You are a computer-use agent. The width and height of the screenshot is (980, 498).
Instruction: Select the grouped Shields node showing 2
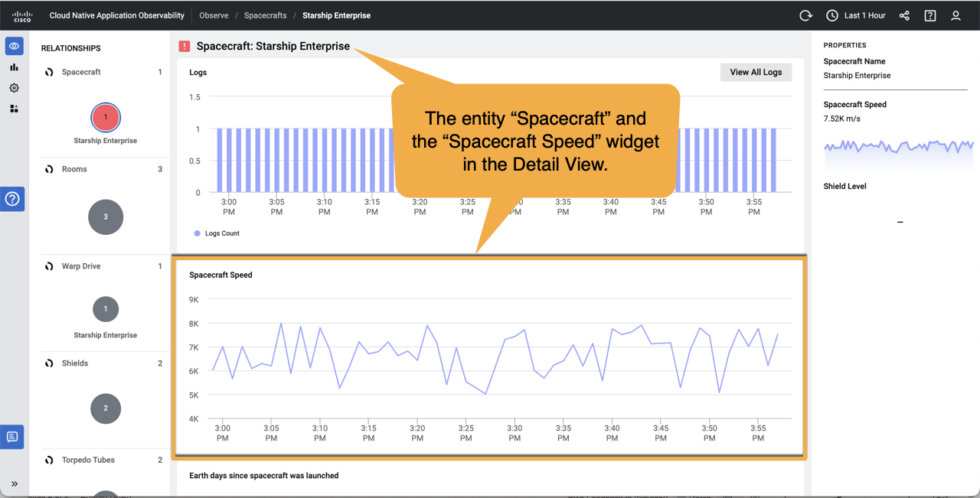[x=106, y=408]
